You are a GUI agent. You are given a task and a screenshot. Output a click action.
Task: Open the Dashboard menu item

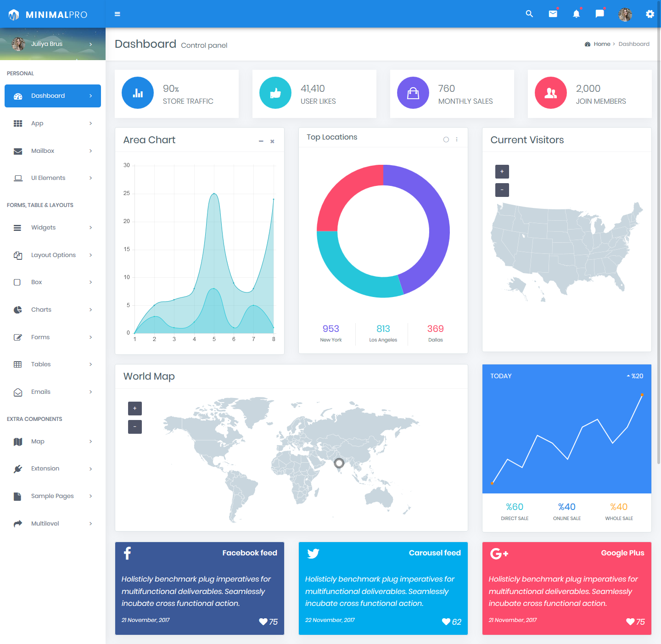point(53,96)
